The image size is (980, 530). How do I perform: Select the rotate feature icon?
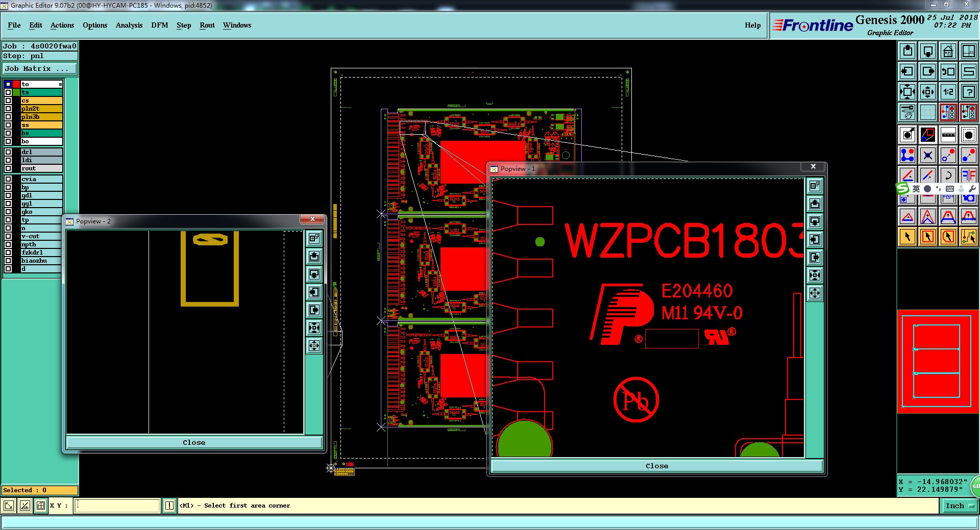coord(948,175)
